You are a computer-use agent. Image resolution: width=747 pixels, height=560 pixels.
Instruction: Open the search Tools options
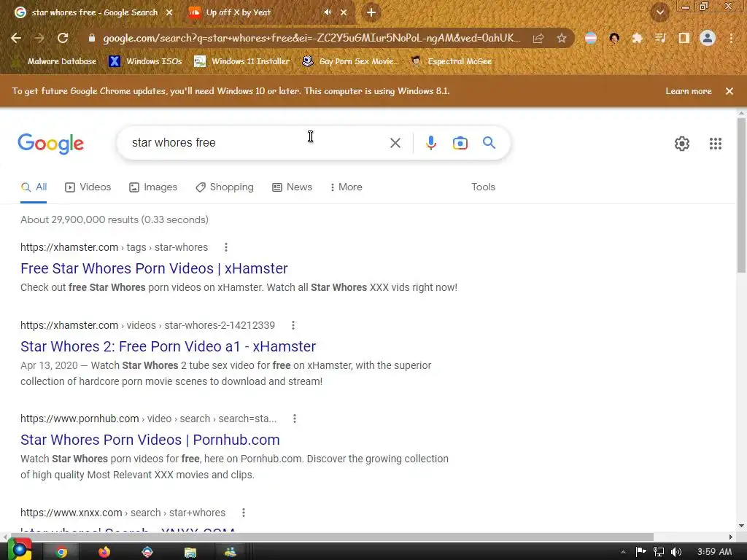click(483, 187)
